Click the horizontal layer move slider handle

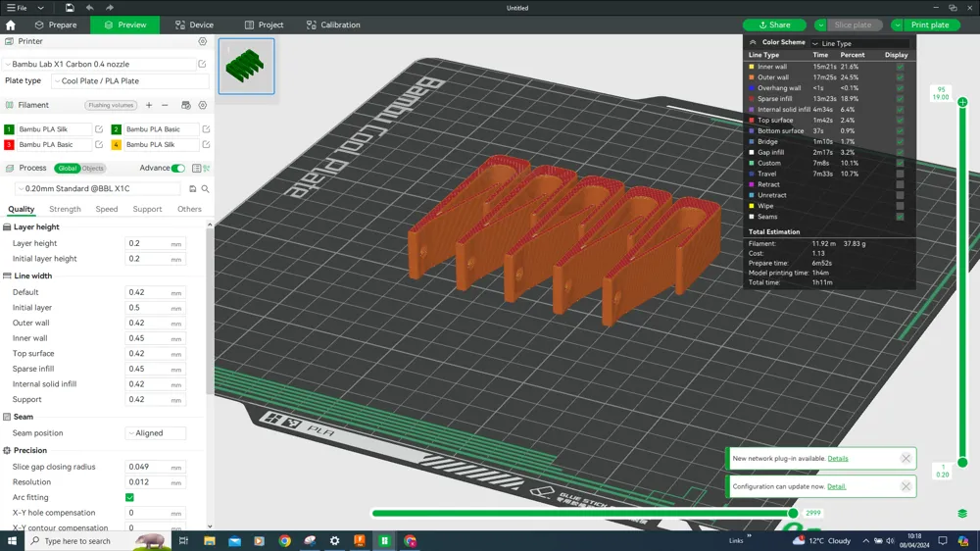pos(793,513)
